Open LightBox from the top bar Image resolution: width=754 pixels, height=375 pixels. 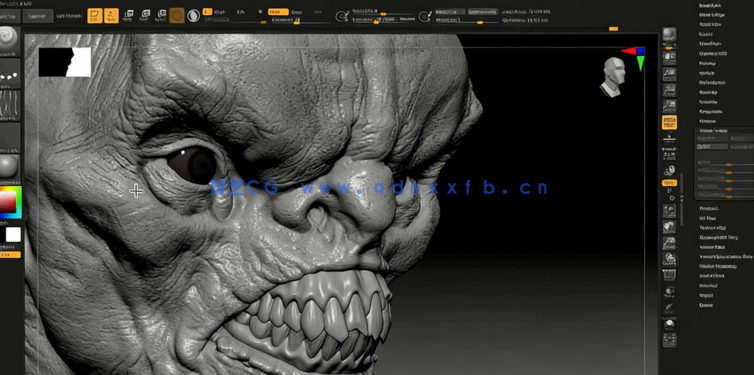click(38, 16)
